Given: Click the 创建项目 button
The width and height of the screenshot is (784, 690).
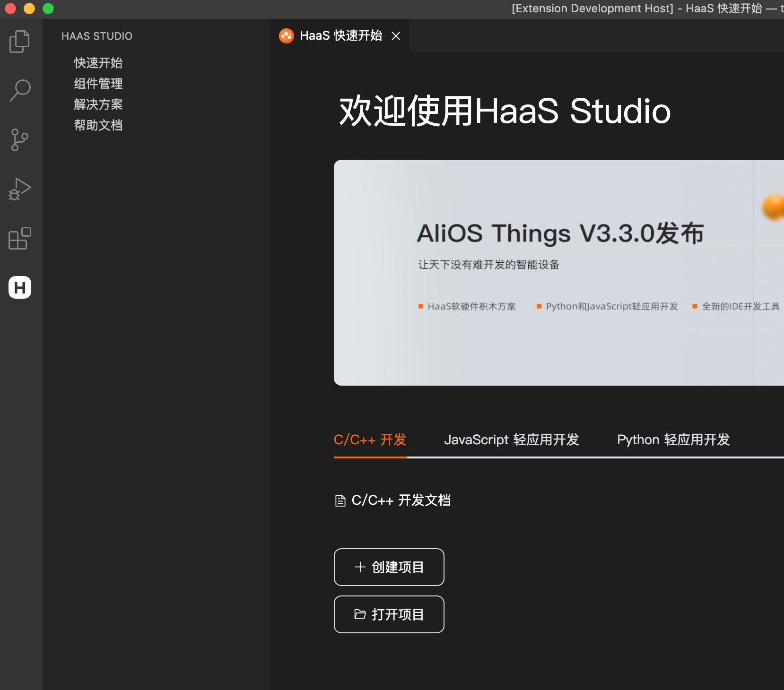Looking at the screenshot, I should [389, 567].
